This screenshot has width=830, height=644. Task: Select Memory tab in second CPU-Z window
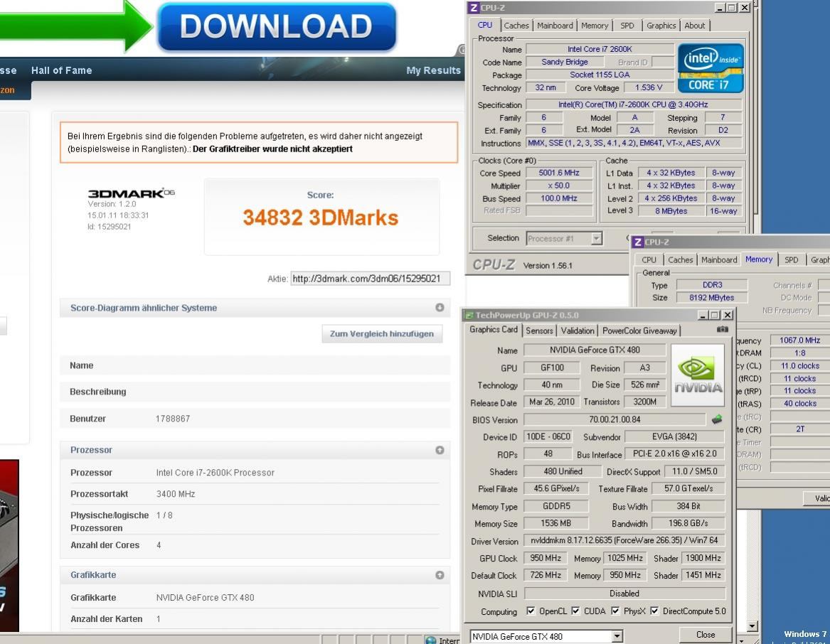point(759,259)
